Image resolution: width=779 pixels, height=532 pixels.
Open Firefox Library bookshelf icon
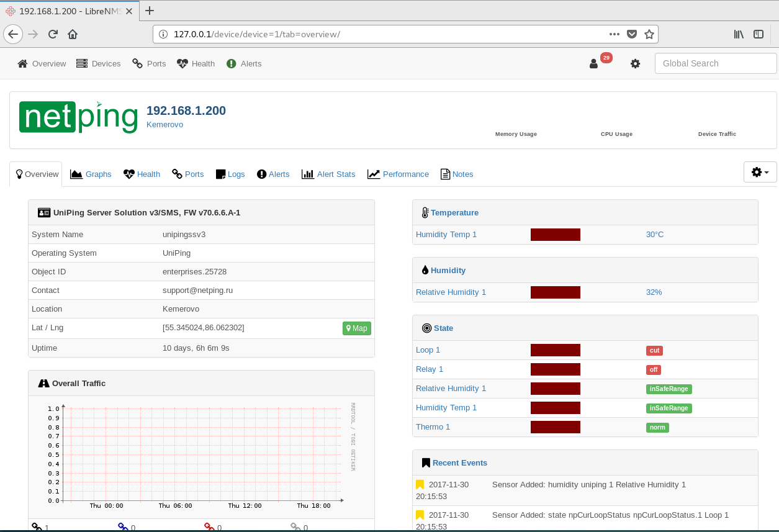click(x=739, y=34)
